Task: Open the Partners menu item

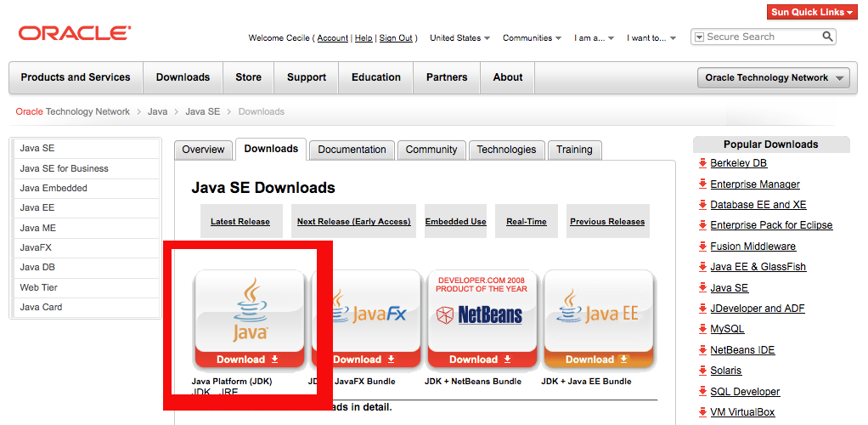Action: tap(447, 77)
